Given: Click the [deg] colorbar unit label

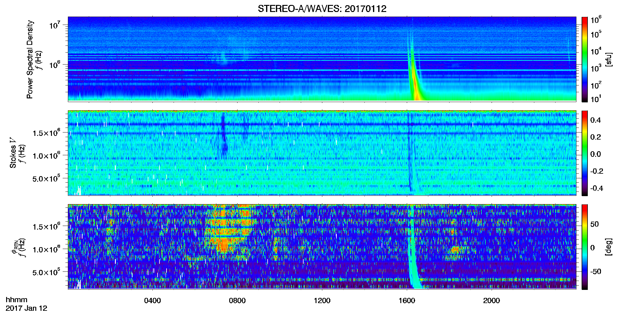Looking at the screenshot, I should click(x=609, y=247).
